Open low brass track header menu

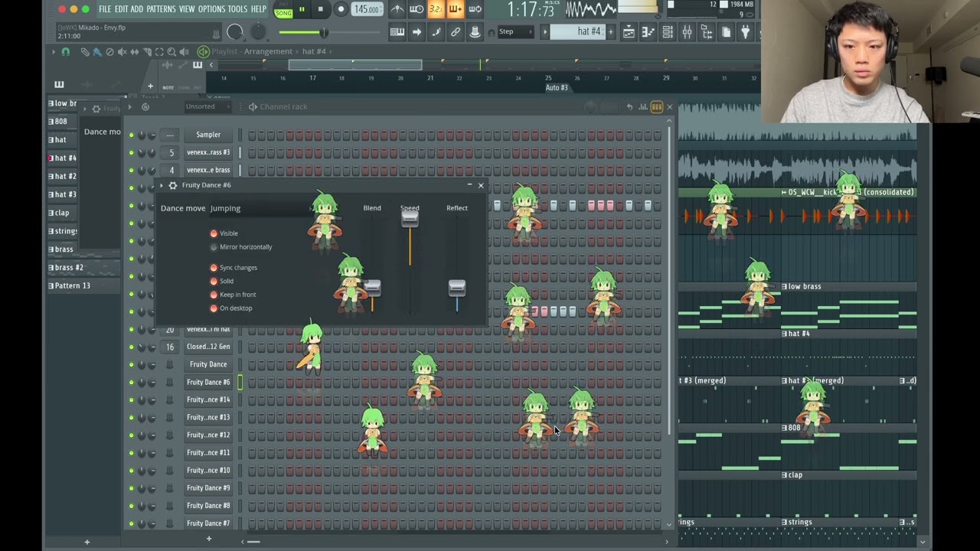785,286
